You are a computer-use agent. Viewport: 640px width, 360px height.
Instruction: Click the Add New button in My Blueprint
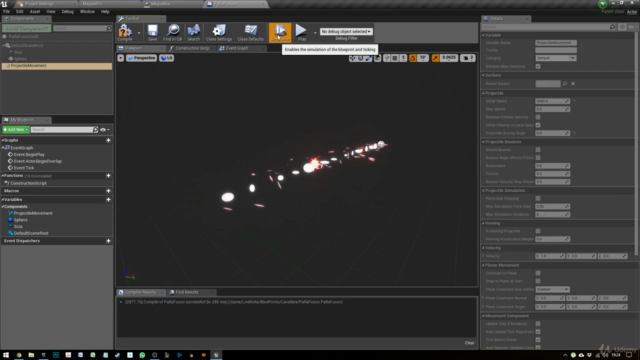16,129
